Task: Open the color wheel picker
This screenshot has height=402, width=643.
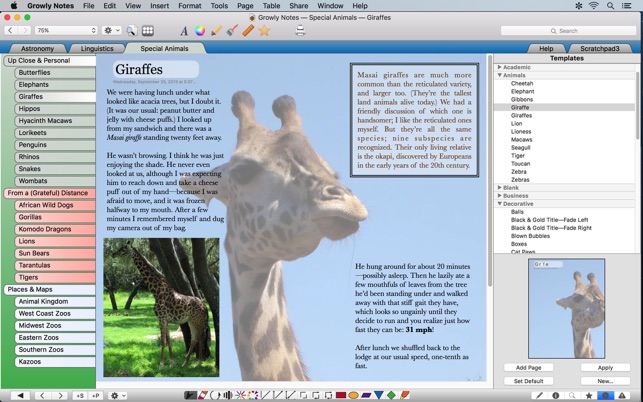Action: [x=200, y=31]
